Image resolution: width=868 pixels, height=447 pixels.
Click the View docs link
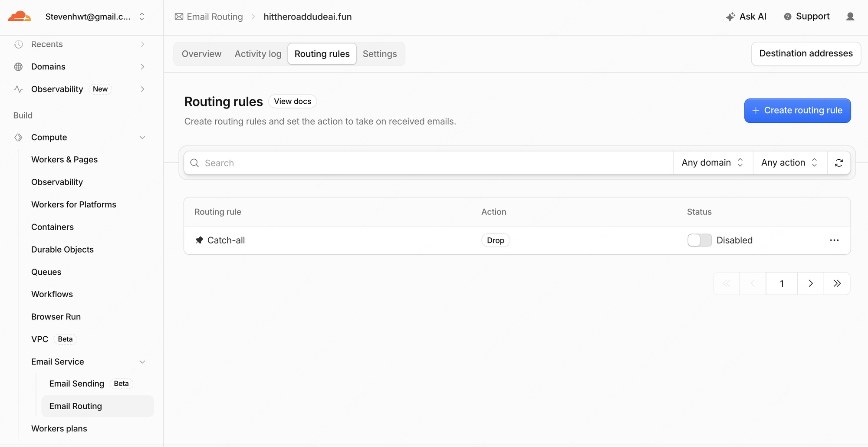click(x=293, y=101)
